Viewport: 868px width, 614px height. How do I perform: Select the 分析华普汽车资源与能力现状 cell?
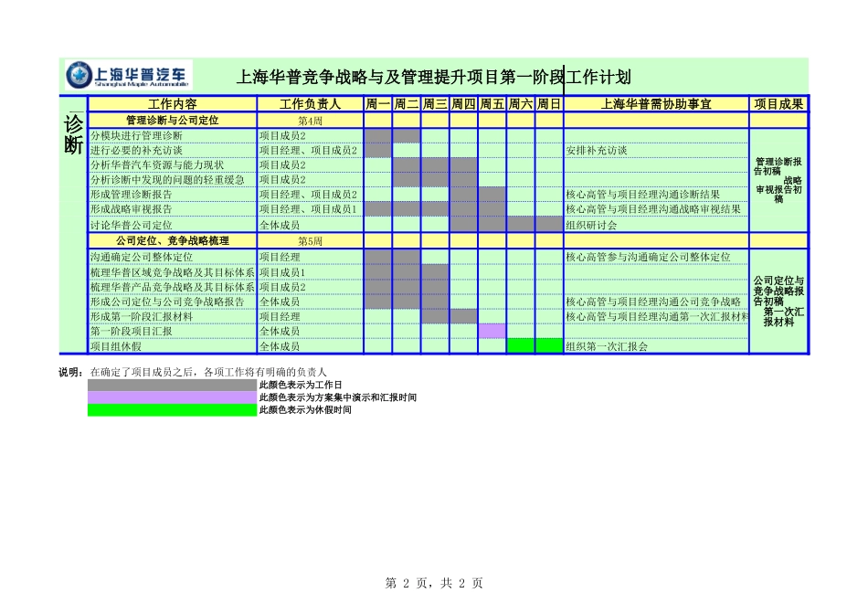tap(172, 165)
